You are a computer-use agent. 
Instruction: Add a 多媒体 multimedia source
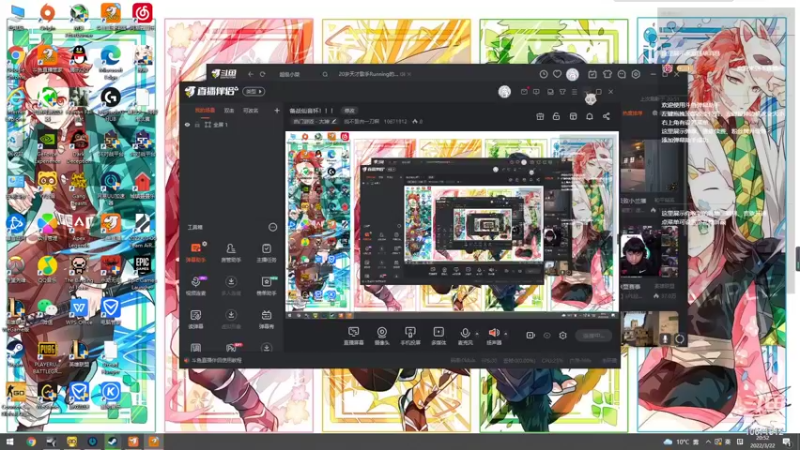(438, 336)
